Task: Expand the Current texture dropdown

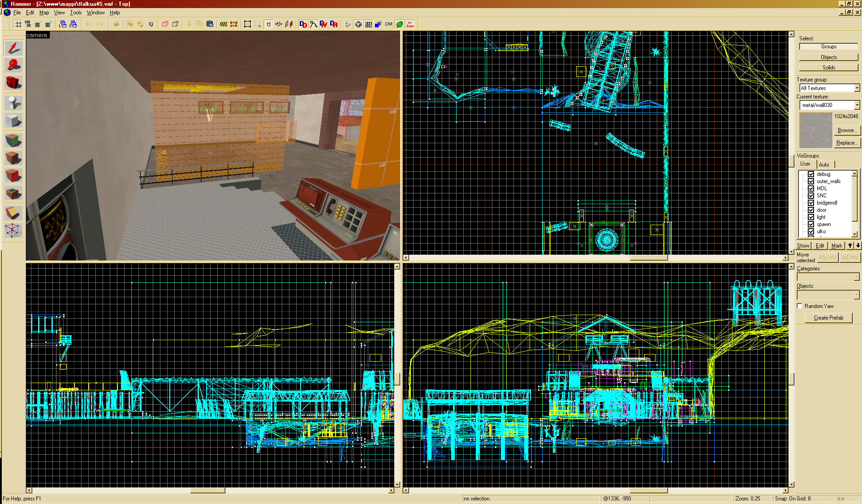Action: point(857,105)
